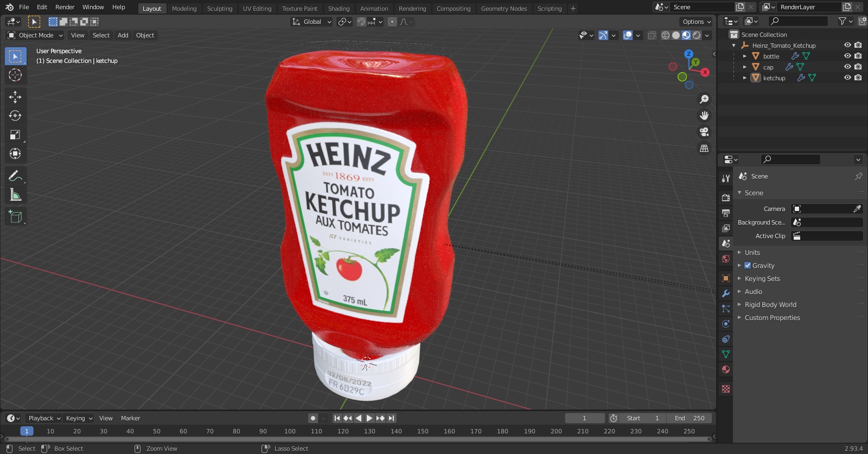Viewport: 868px width, 454px height.
Task: Open the Material properties tab
Action: click(726, 369)
